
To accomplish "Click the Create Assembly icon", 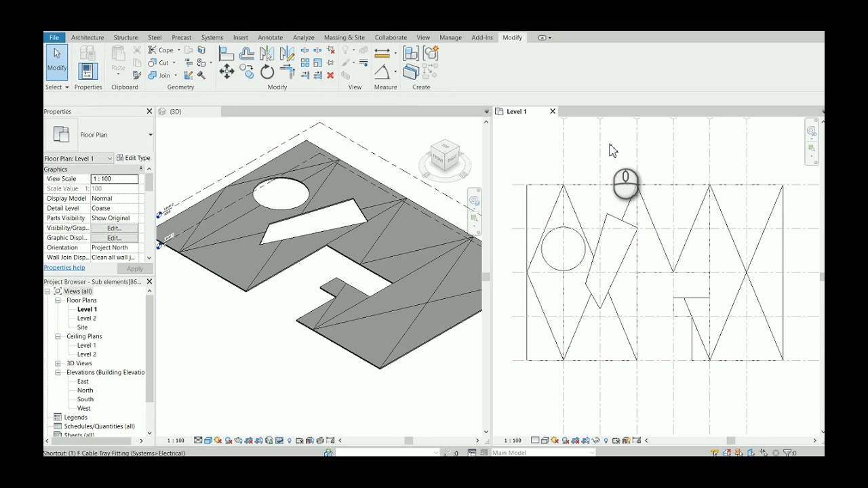I will click(x=411, y=53).
